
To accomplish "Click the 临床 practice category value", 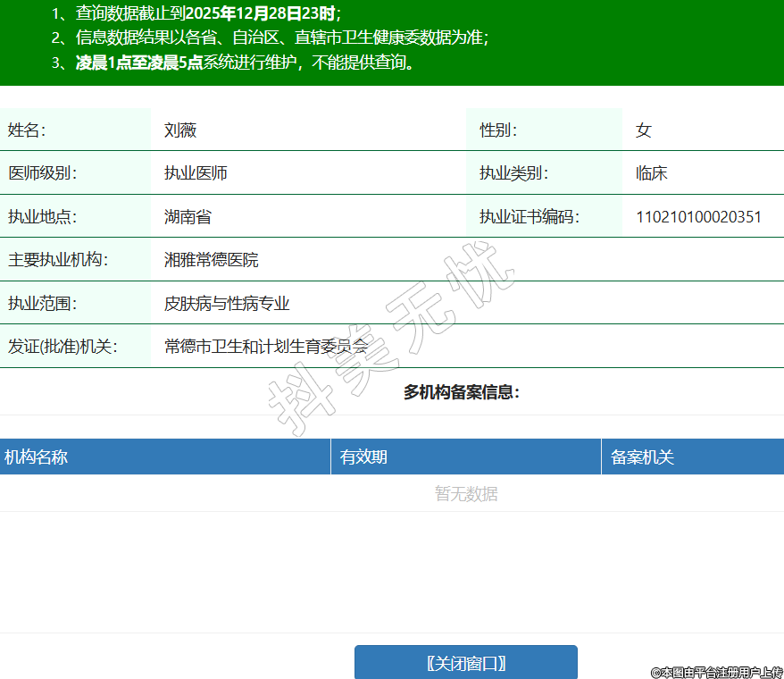I will click(x=651, y=173).
